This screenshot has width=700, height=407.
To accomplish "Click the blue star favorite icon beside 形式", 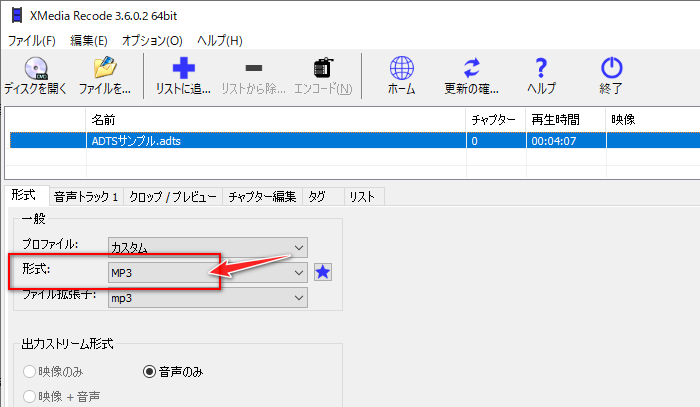I will [323, 272].
